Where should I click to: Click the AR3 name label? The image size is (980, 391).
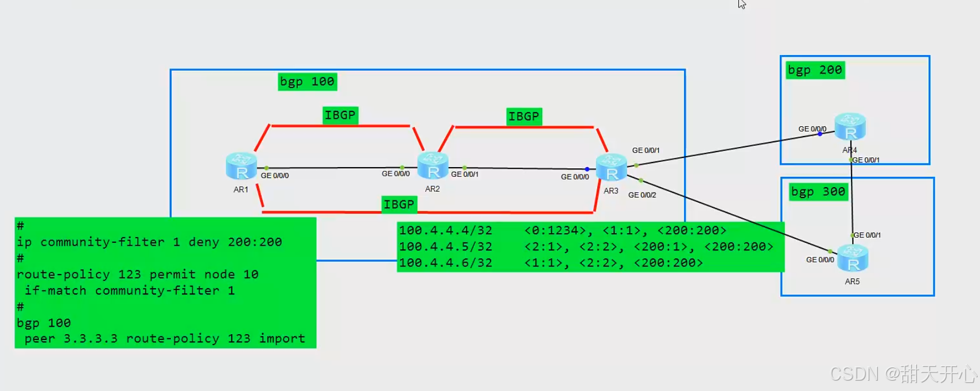611,191
